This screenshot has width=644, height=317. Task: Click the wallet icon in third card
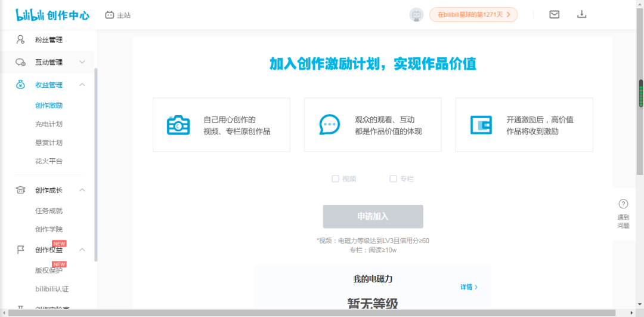click(x=481, y=125)
